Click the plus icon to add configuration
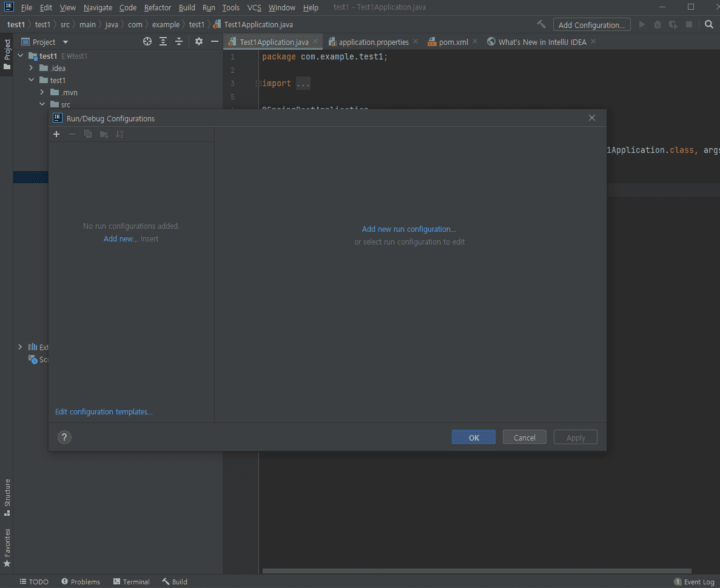 coord(56,134)
